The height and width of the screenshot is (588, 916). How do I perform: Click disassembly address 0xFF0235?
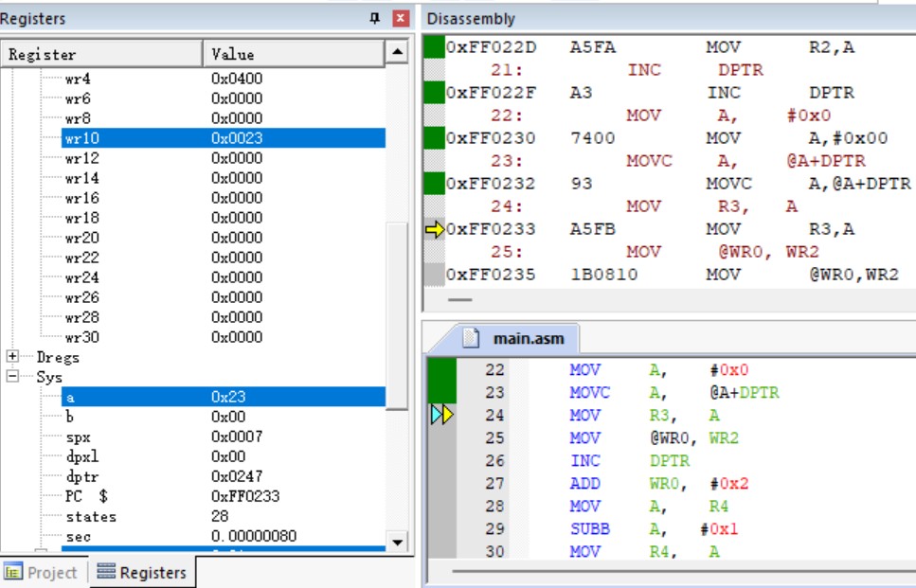491,275
